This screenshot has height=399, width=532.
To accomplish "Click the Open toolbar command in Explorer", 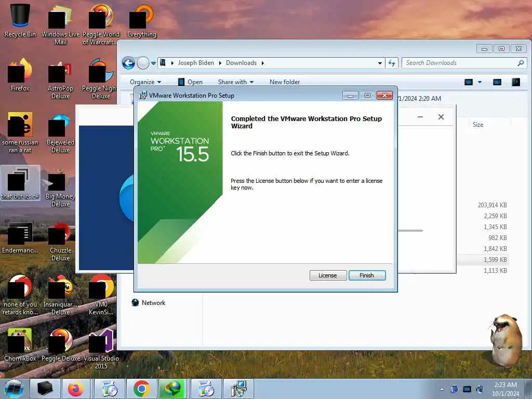I will click(190, 82).
